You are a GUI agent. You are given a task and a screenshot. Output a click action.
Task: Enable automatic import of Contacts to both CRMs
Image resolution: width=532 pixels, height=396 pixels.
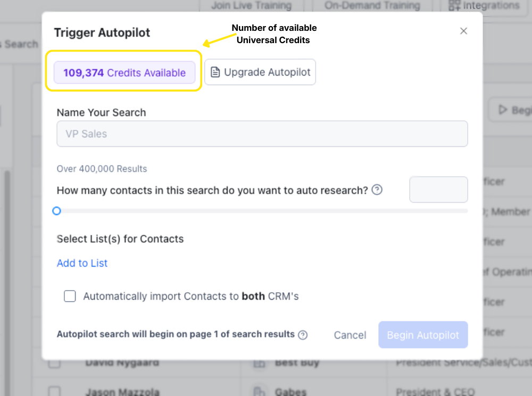70,296
